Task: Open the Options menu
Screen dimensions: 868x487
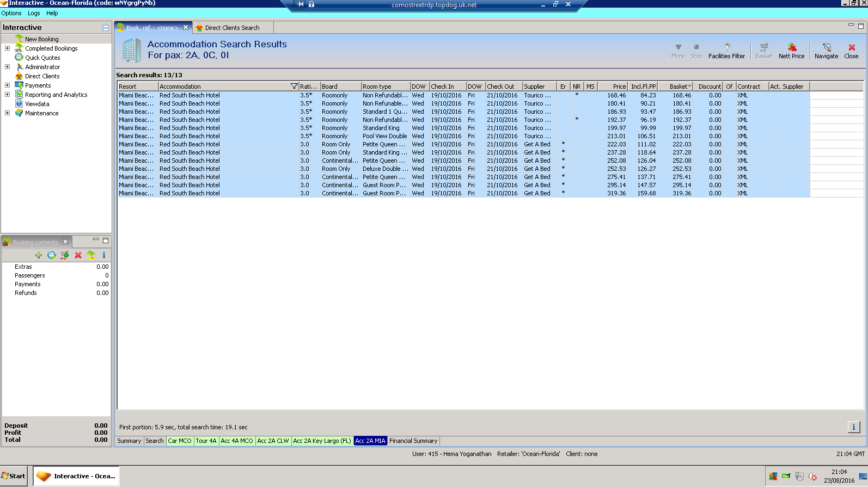Action: [x=11, y=13]
